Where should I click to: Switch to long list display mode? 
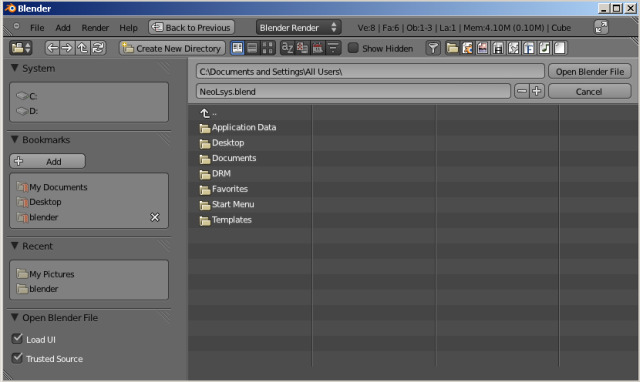[x=253, y=48]
